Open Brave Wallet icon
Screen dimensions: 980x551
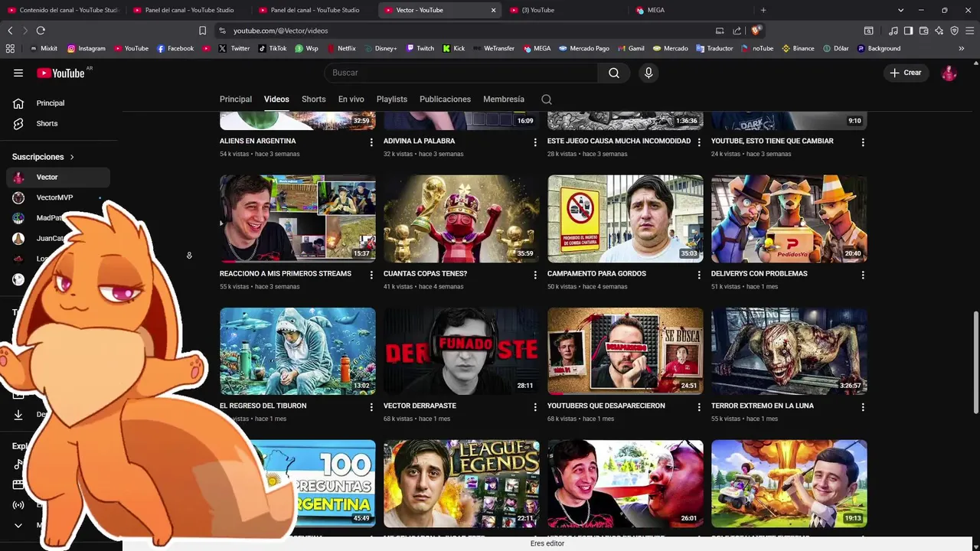[x=924, y=31]
